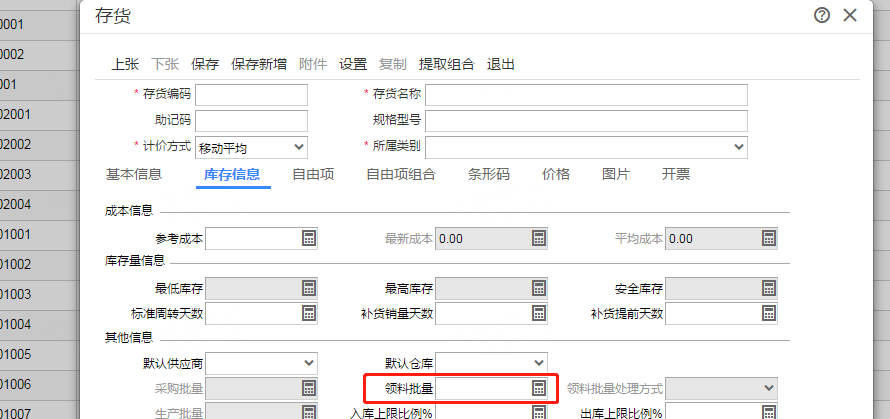Click 上张 in the toolbar
This screenshot has height=419, width=890.
(x=125, y=64)
